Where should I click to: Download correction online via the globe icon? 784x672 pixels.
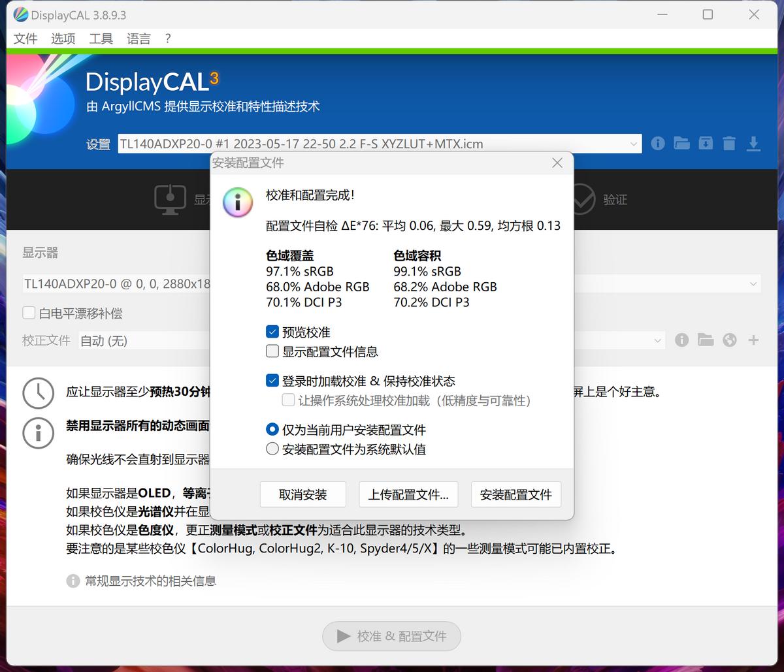tap(729, 340)
